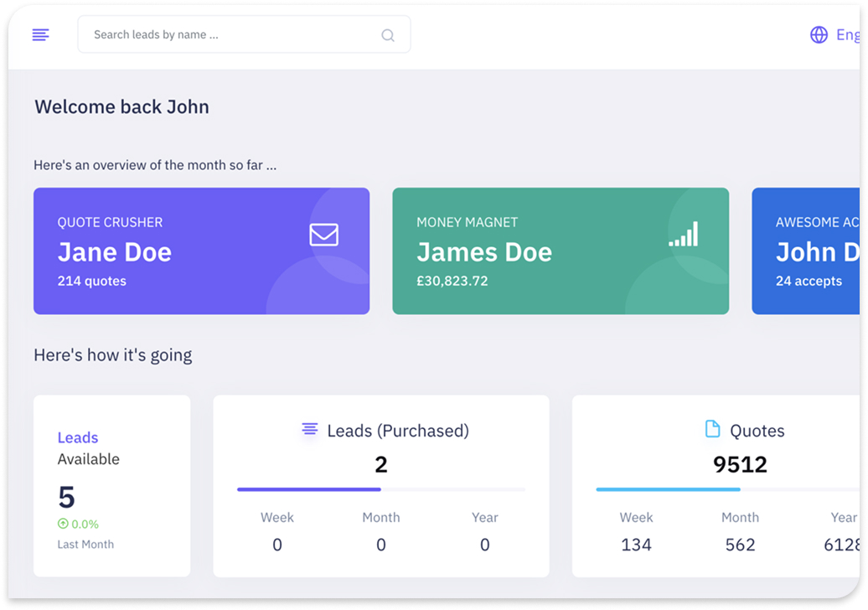Click the green up-arrow percentage icon
The image size is (868, 610).
pos(63,524)
